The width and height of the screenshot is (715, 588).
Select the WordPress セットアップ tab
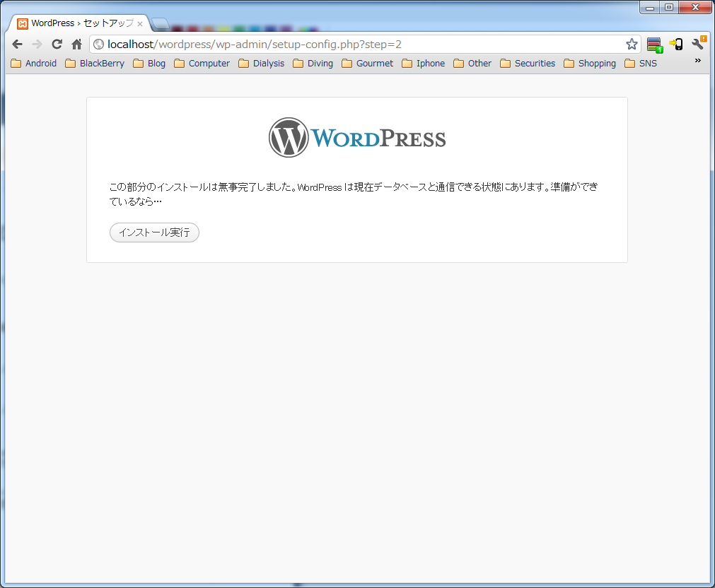tap(80, 23)
